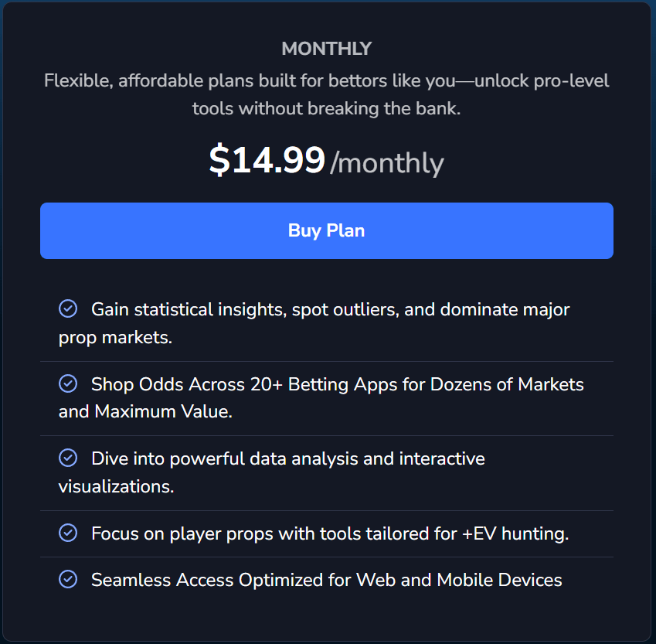Click the /monthly billing period label
The image size is (656, 644).
click(x=386, y=163)
